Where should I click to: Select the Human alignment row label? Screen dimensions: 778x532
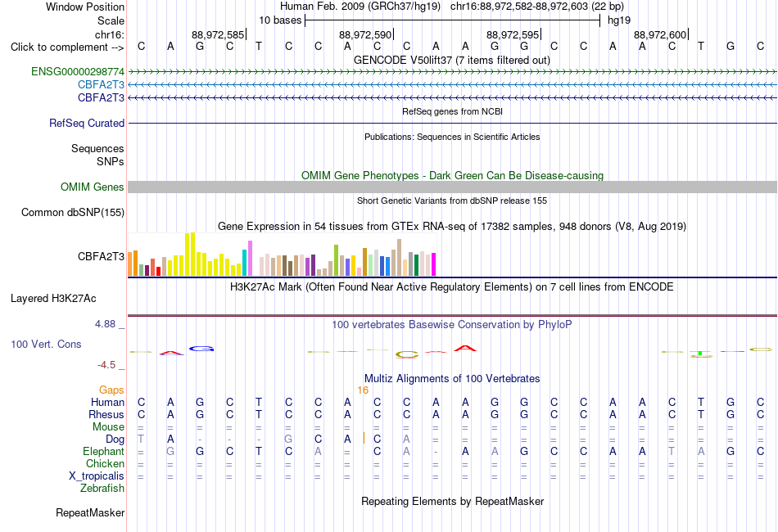click(107, 402)
